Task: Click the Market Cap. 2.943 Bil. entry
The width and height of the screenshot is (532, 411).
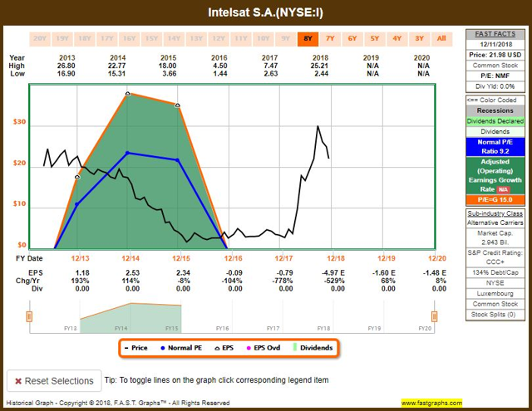Action: tap(495, 237)
